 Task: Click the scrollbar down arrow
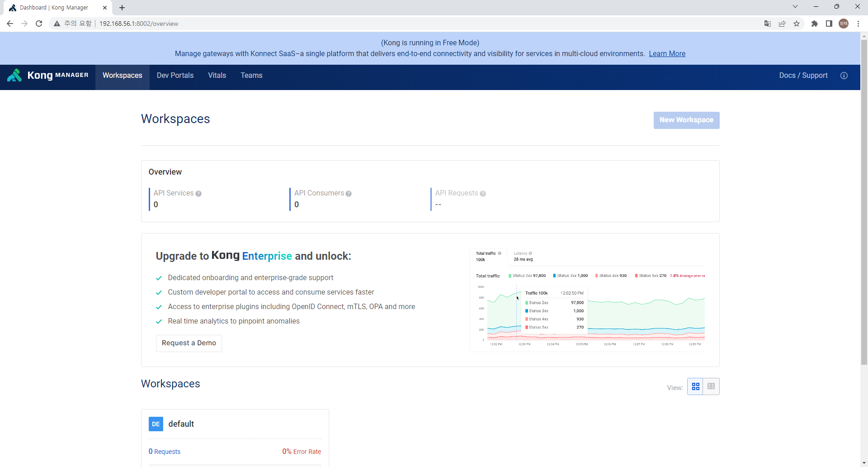[x=864, y=463]
